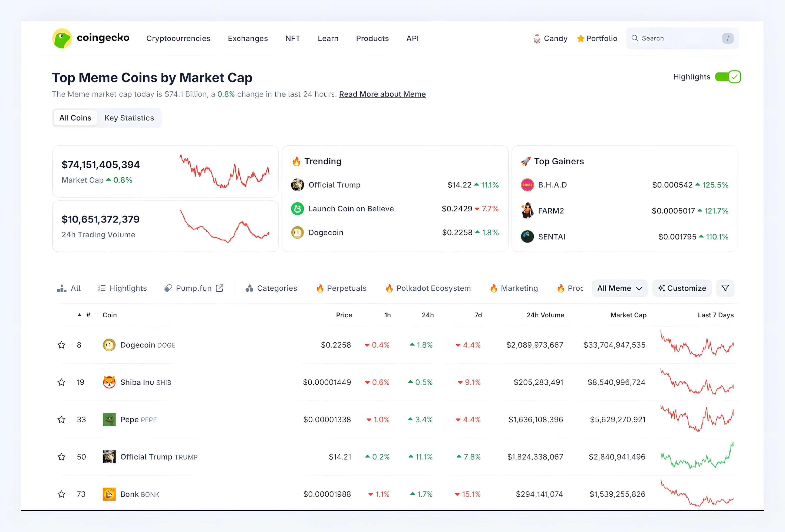Click the Customize sparkle icon

(x=661, y=288)
